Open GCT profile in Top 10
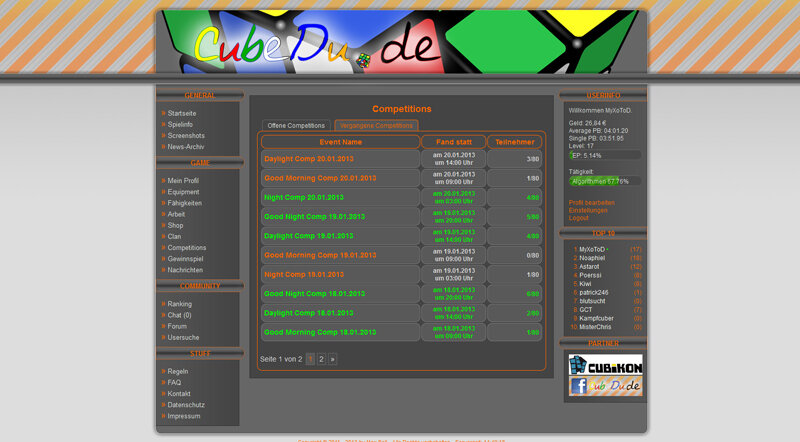Viewport: 800px width, 442px height. [x=586, y=310]
